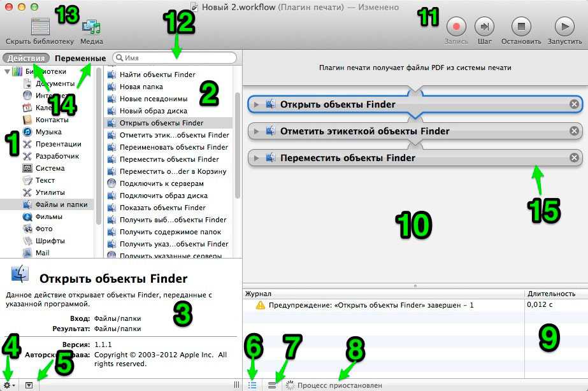Screen dimensions: 588x391
Task: Collapse the Библиотеки tree in the sidebar
Action: 8,71
